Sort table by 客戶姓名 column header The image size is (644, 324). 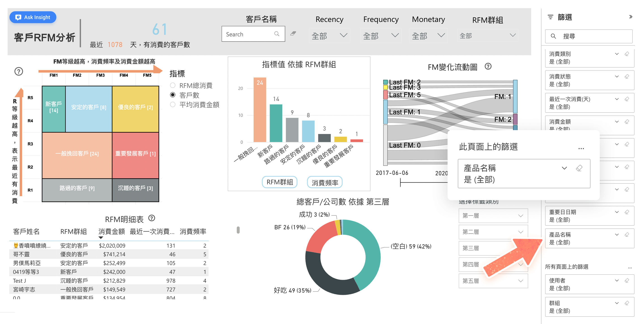(26, 232)
